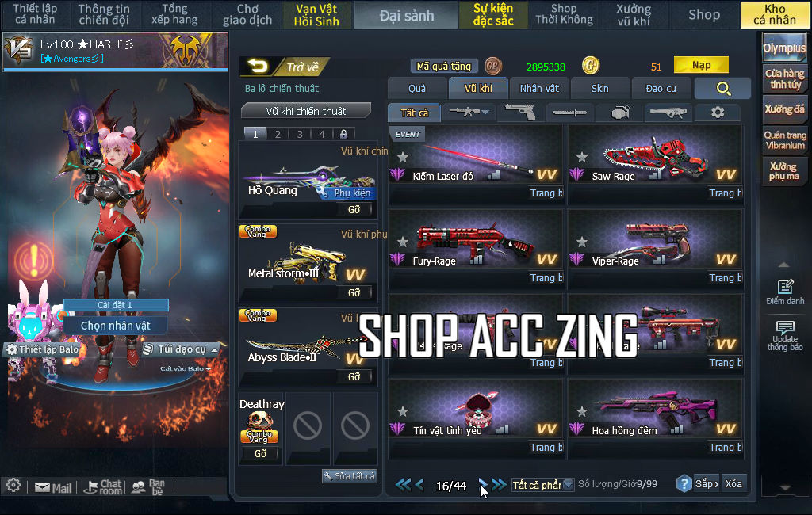
Task: Toggle favorite star on Saw-Rage
Action: 582,157
